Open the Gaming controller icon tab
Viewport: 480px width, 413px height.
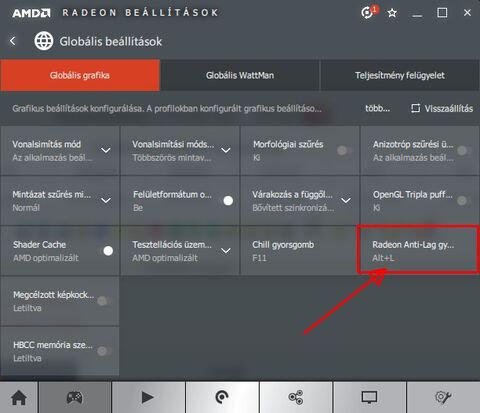point(75,397)
